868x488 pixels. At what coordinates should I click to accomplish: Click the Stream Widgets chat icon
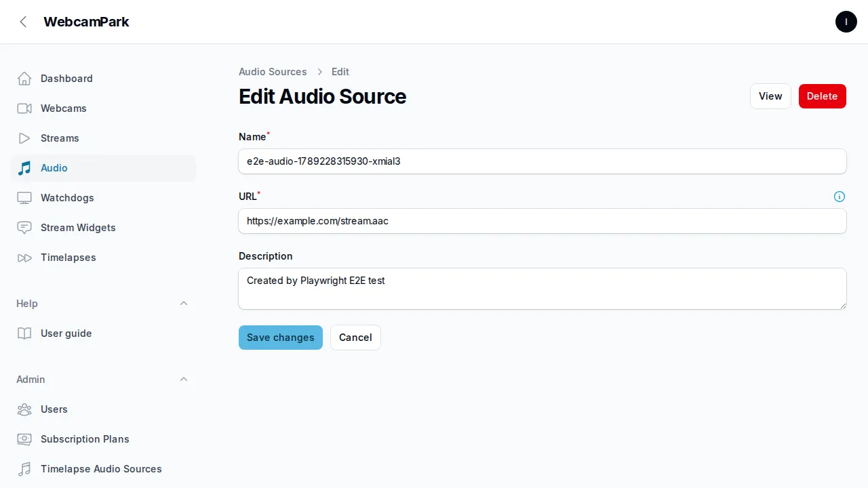point(24,228)
